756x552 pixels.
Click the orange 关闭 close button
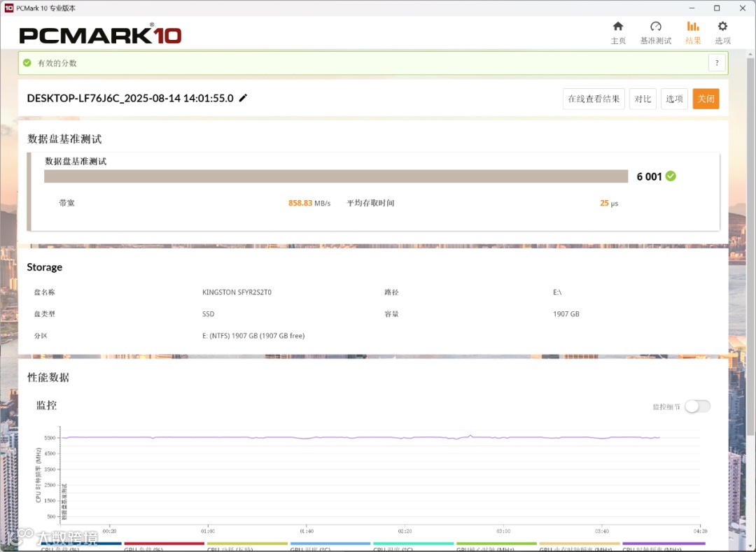(706, 99)
